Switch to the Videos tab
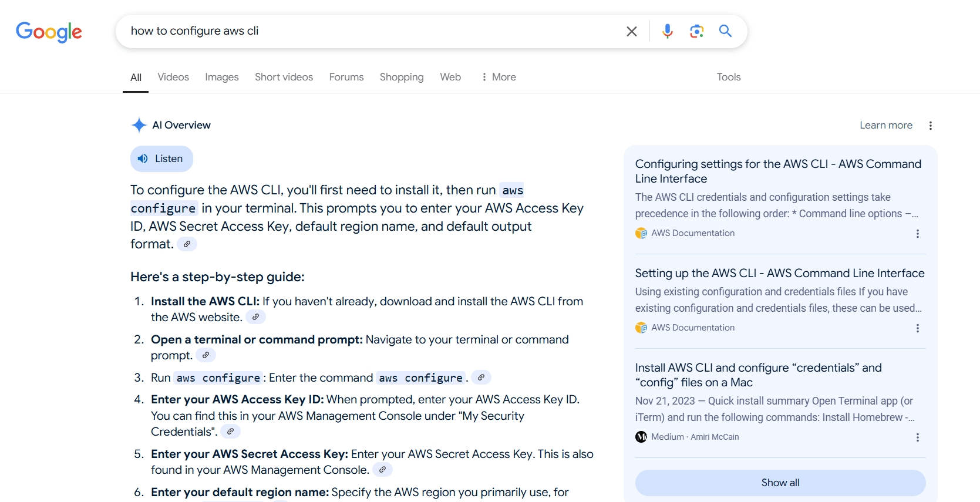980x502 pixels. [173, 77]
